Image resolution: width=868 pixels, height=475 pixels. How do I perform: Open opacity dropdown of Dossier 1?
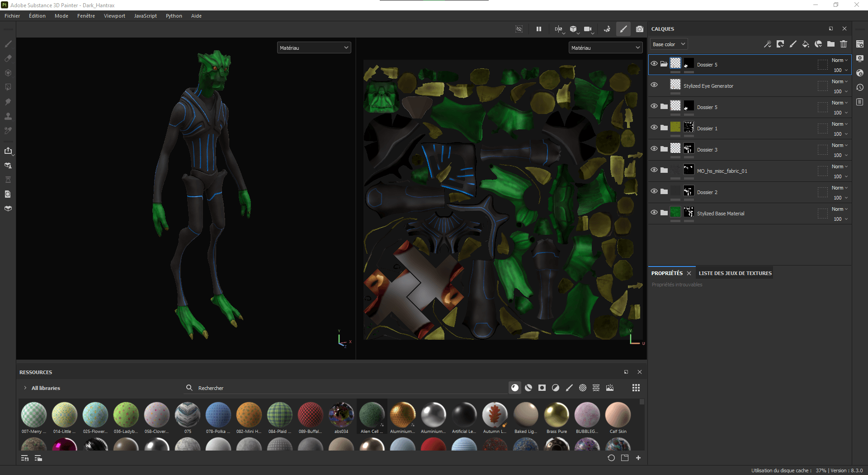[x=840, y=134]
